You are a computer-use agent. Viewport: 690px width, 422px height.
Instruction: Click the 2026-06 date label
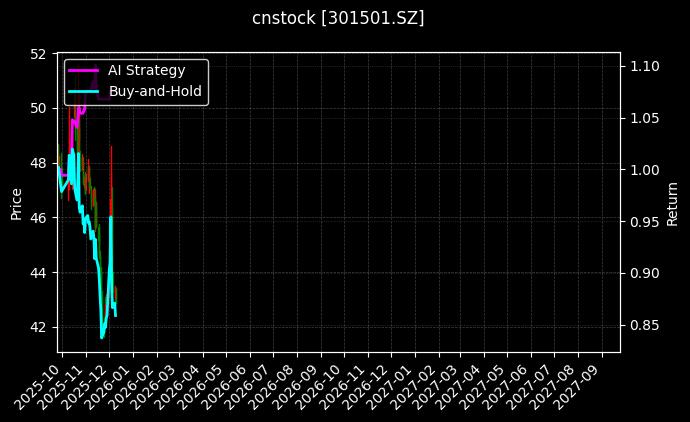pos(227,387)
